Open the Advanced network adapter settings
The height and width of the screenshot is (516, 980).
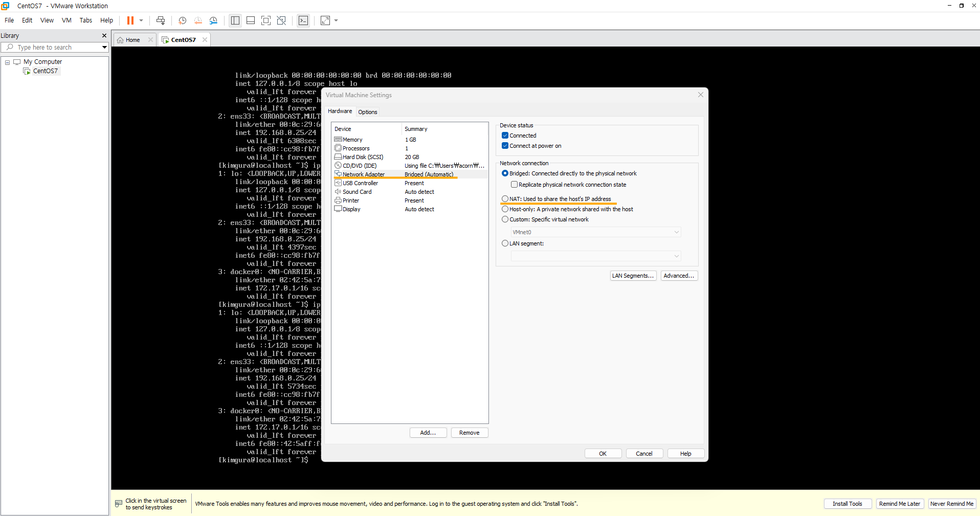pyautogui.click(x=679, y=276)
